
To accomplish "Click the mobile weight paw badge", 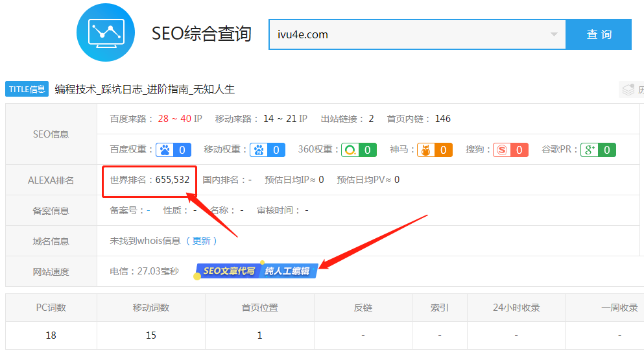I will 268,150.
